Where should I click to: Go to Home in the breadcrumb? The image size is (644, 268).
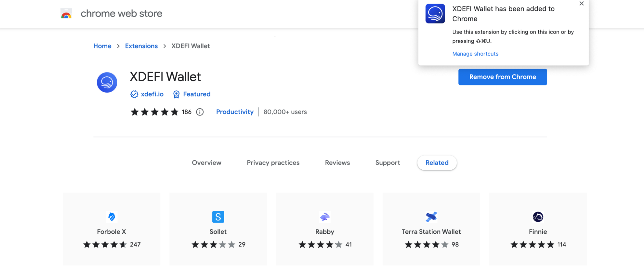(x=102, y=46)
